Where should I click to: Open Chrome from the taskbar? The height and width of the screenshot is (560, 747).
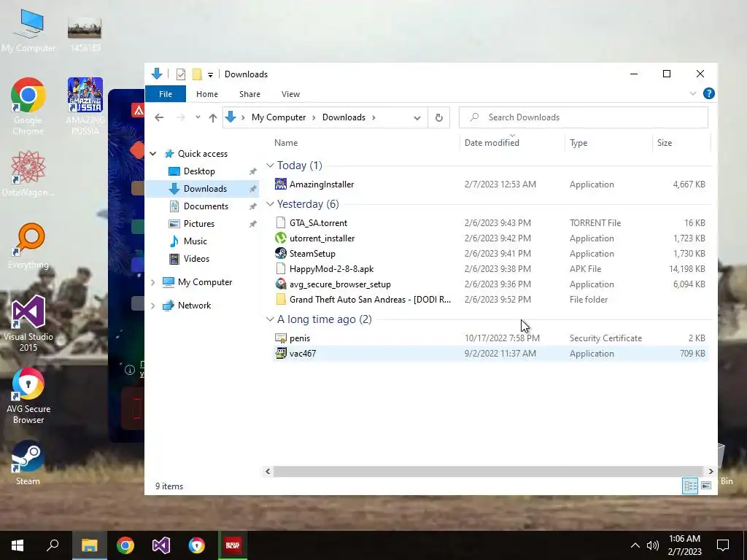125,545
